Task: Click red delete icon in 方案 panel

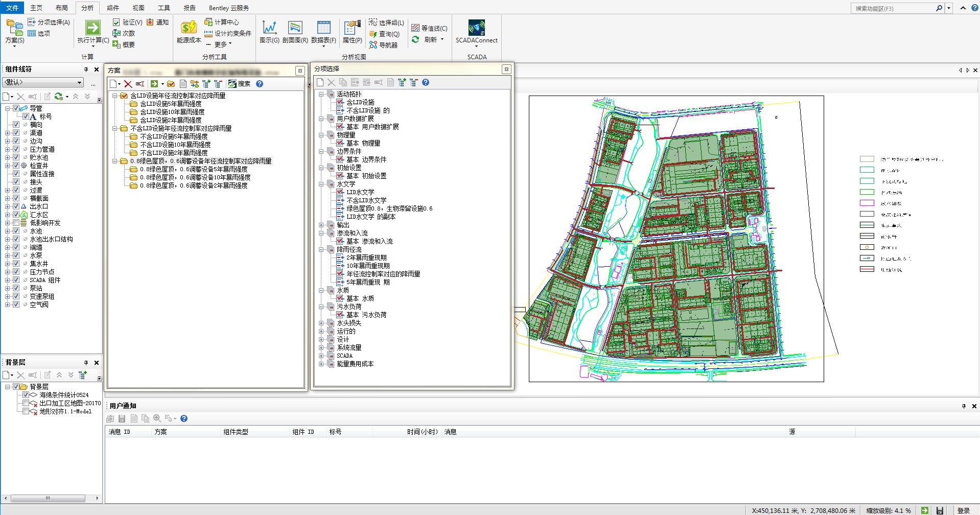Action: point(128,84)
